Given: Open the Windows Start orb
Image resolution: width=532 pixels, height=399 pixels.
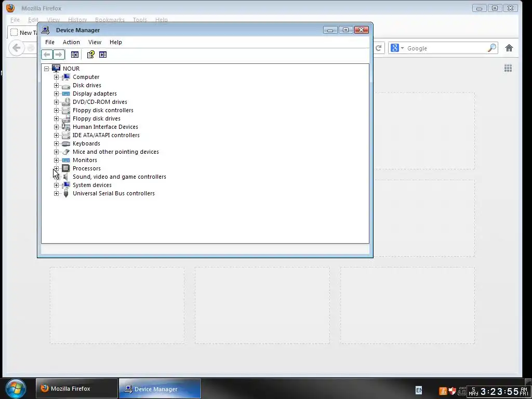Looking at the screenshot, I should 15,389.
